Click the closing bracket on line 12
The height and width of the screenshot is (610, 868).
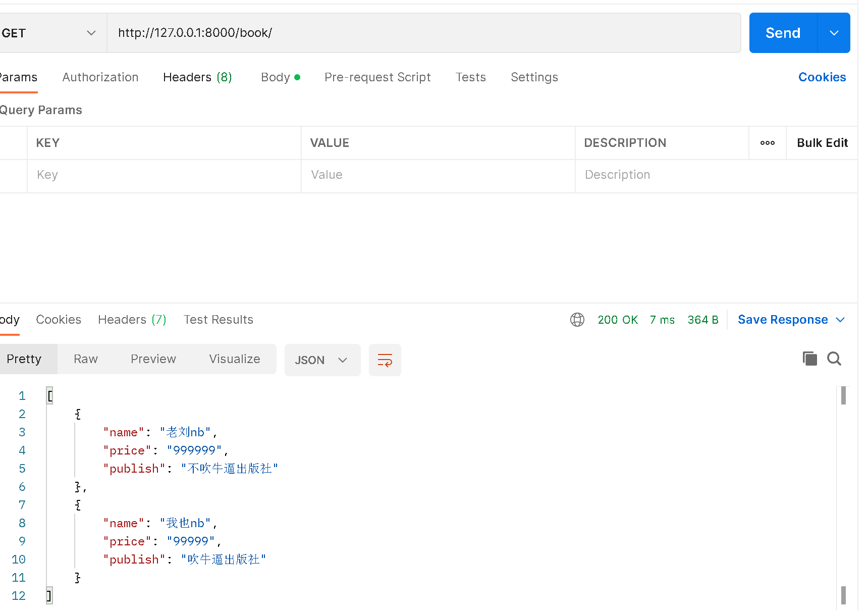49,596
